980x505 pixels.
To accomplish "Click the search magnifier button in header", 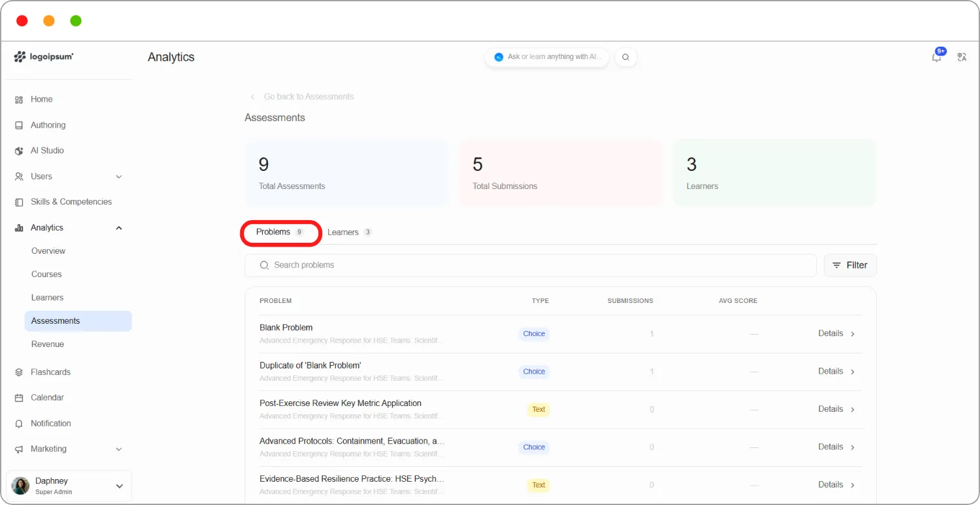I will tap(626, 57).
